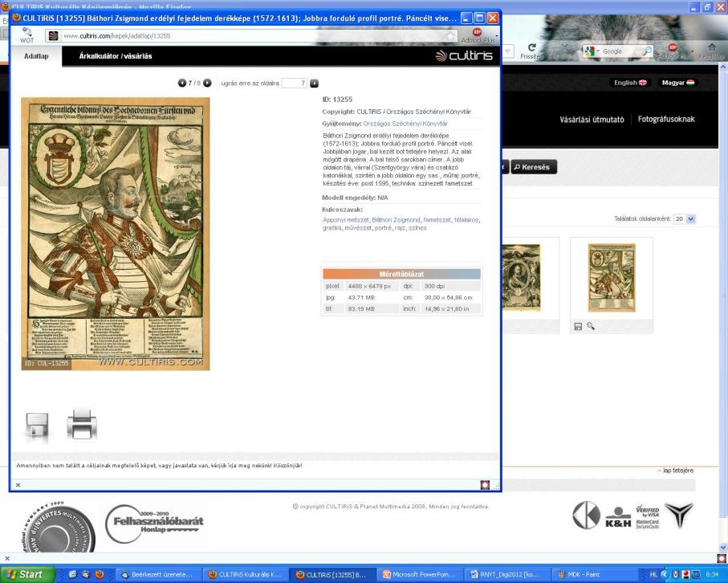Open the Árkalkulátor / vásárlás tab
The height and width of the screenshot is (583, 728).
[x=116, y=56]
